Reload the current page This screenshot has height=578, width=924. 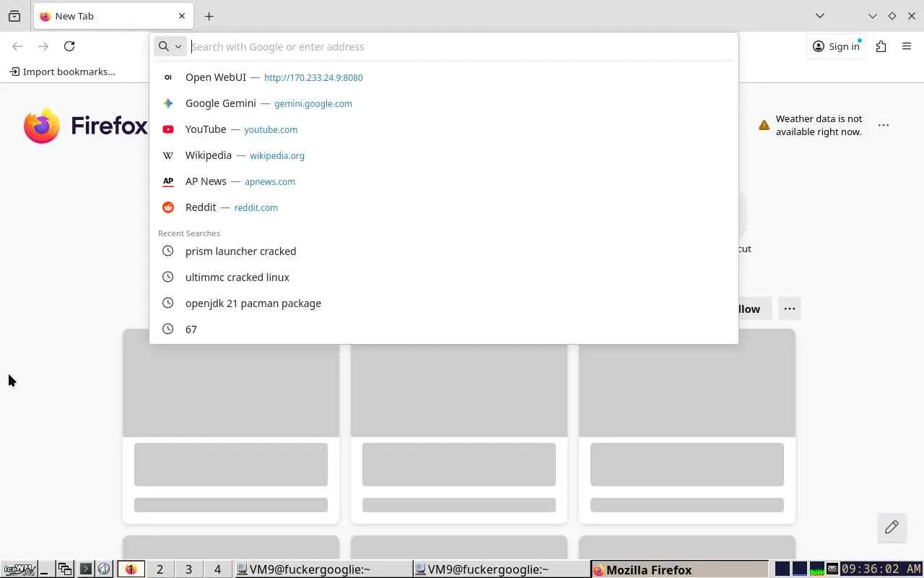coord(69,46)
